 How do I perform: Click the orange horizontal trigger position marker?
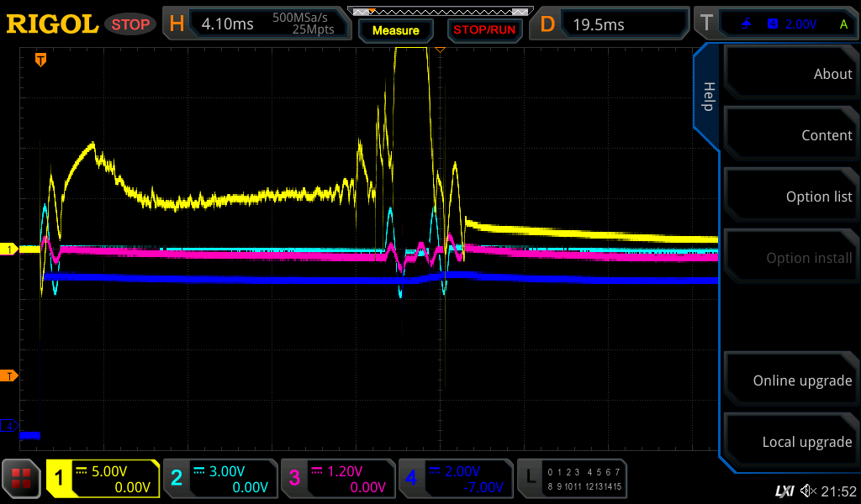(40, 60)
